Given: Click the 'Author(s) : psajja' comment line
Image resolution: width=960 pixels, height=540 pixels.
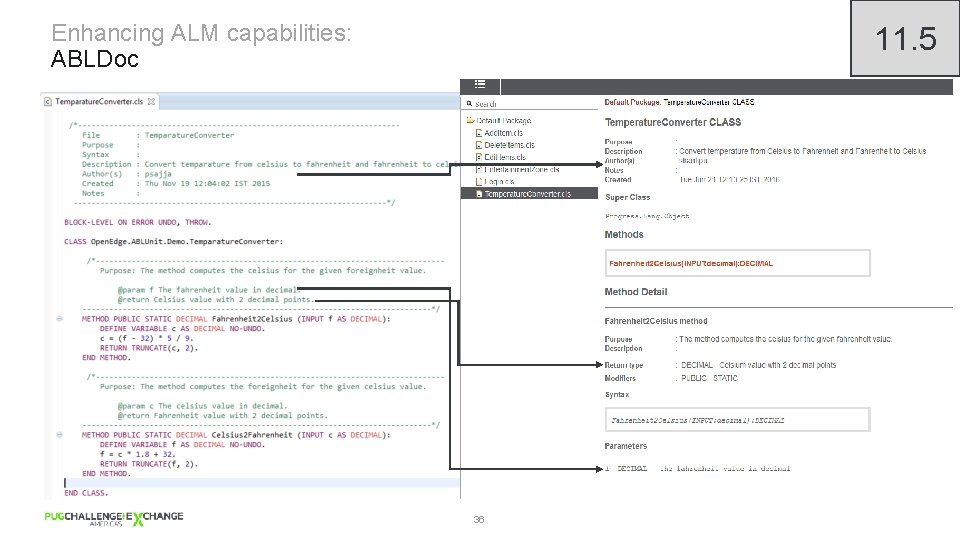Looking at the screenshot, I should click(127, 174).
